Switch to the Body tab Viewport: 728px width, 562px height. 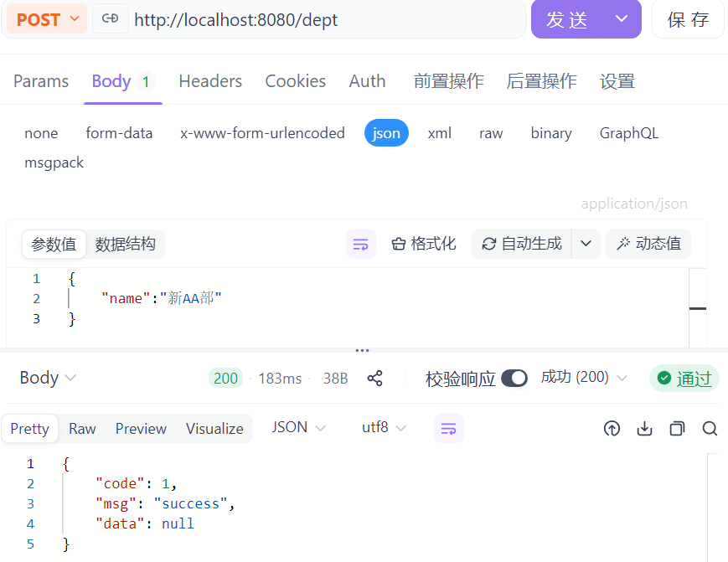123,81
